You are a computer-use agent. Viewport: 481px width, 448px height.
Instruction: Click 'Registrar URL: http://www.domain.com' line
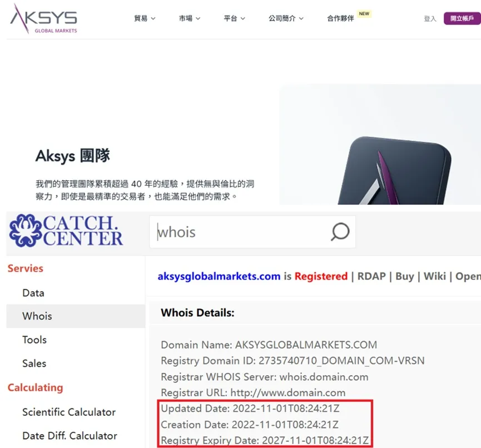click(253, 393)
